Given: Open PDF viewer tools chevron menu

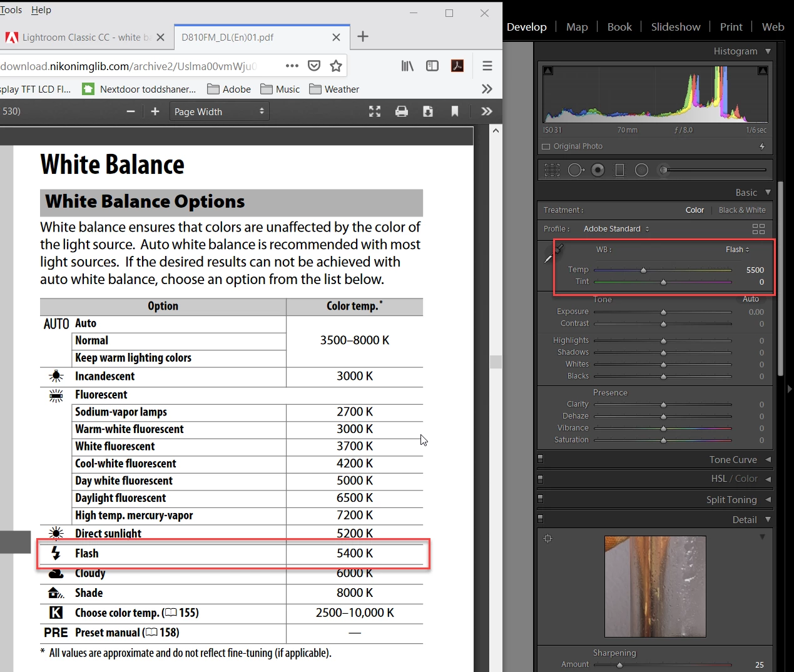Looking at the screenshot, I should (x=487, y=111).
